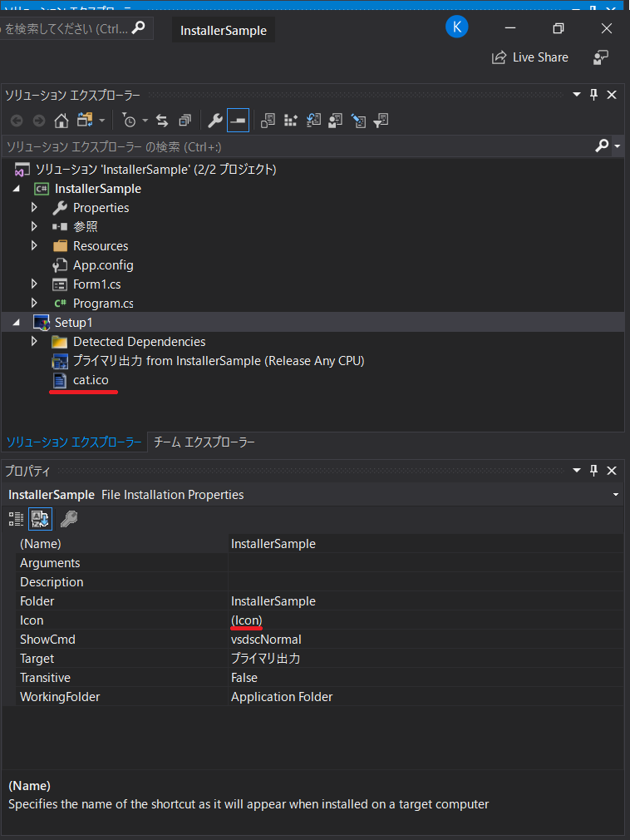The width and height of the screenshot is (630, 840).
Task: Select cat.ico file
Action: pyautogui.click(x=91, y=380)
